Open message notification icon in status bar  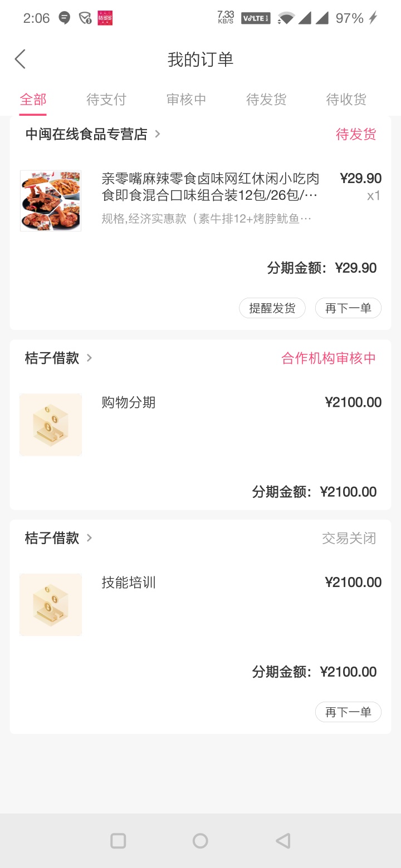click(65, 18)
